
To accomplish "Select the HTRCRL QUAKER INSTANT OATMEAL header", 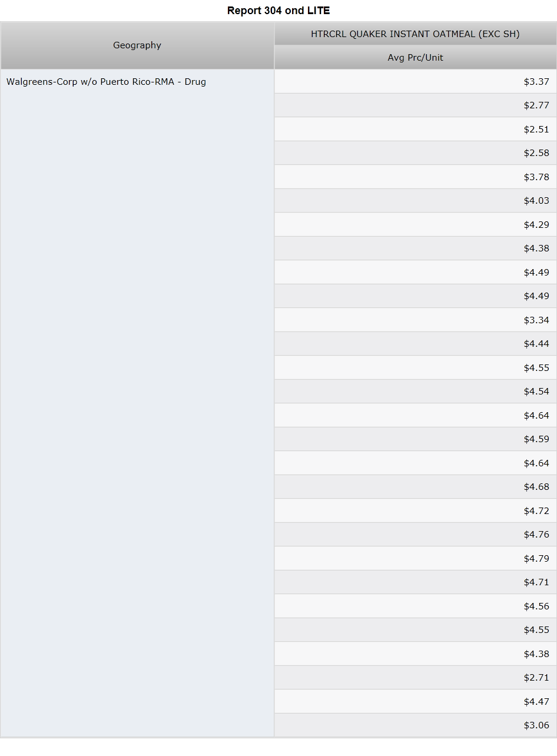I will 415,34.
